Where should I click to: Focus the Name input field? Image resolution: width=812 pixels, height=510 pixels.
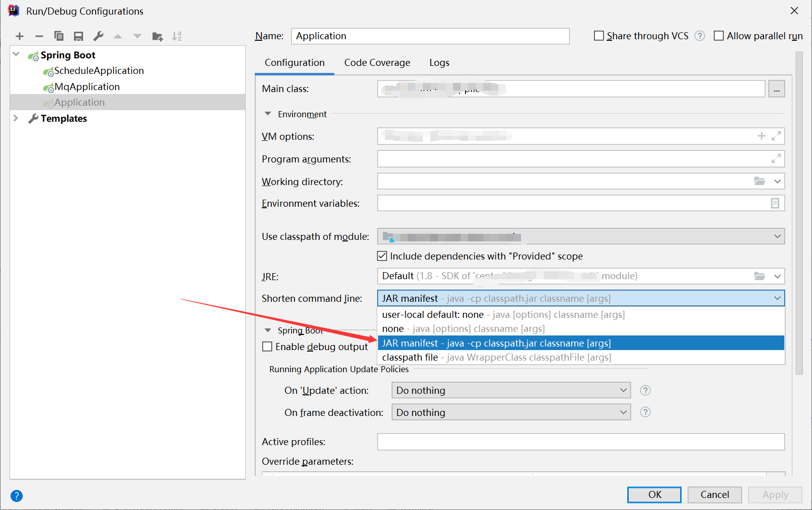coord(430,36)
